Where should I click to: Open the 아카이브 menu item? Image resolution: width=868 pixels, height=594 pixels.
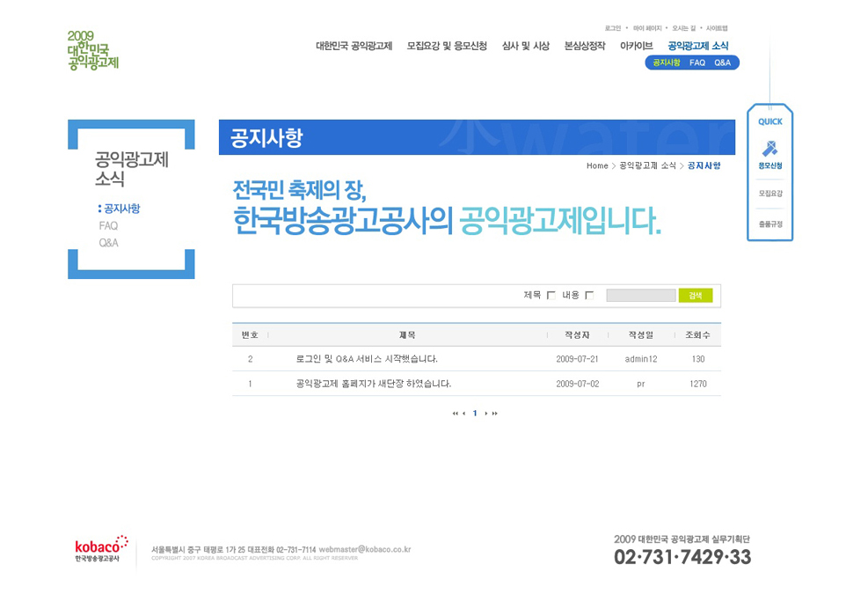pyautogui.click(x=636, y=46)
